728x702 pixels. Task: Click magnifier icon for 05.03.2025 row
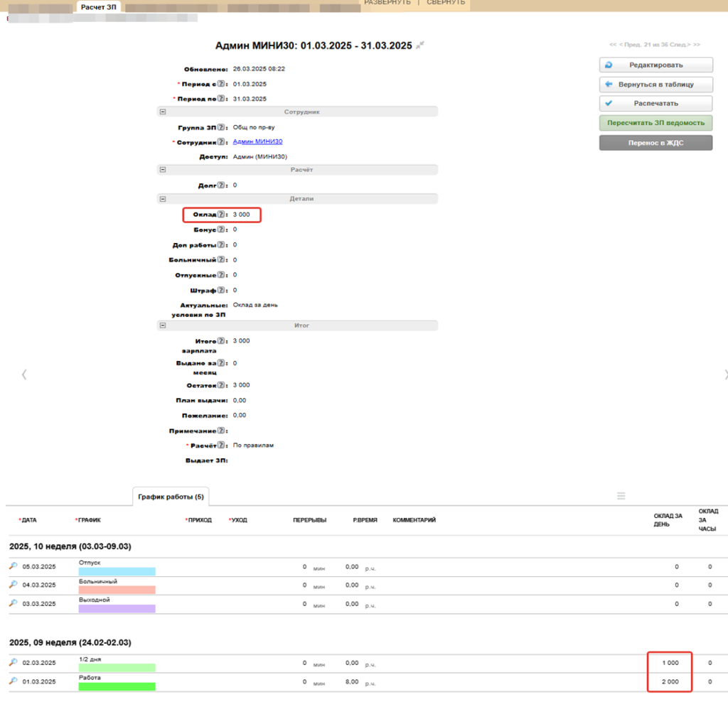click(13, 566)
